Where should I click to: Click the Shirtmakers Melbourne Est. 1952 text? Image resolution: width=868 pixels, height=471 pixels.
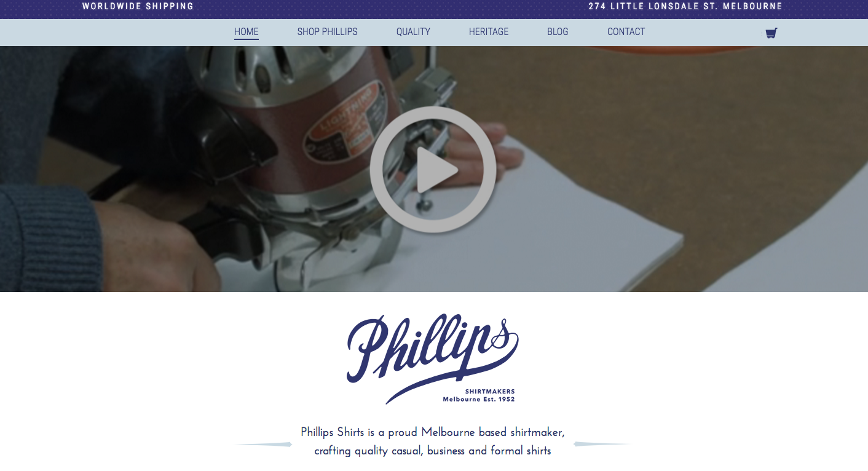coord(479,395)
